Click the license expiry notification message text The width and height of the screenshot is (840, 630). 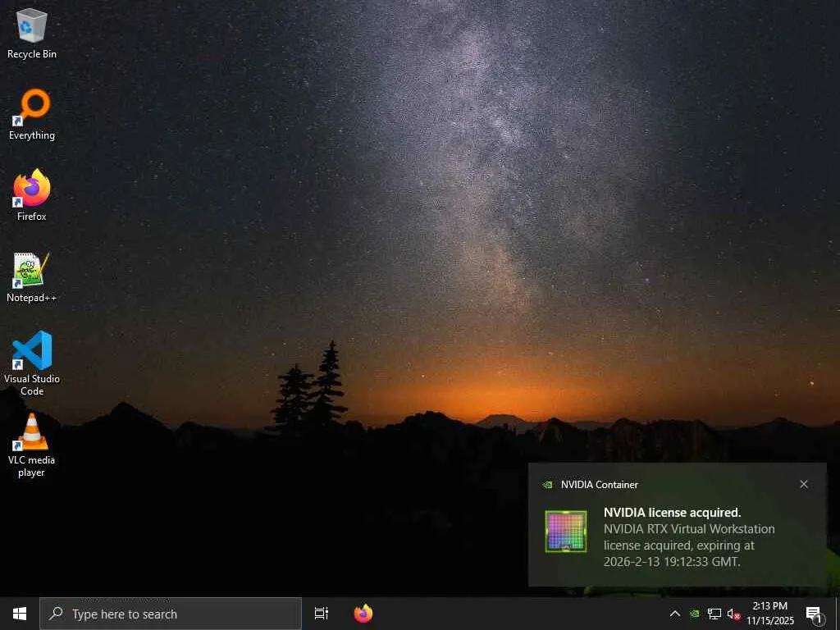point(689,546)
